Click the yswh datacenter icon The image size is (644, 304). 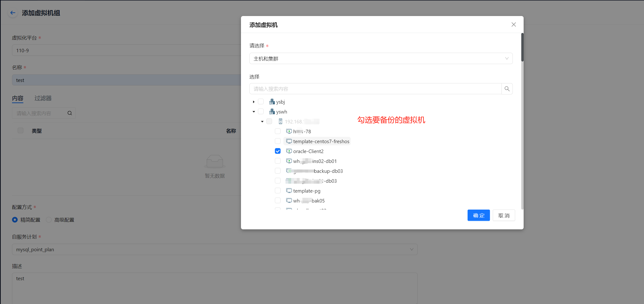click(272, 112)
